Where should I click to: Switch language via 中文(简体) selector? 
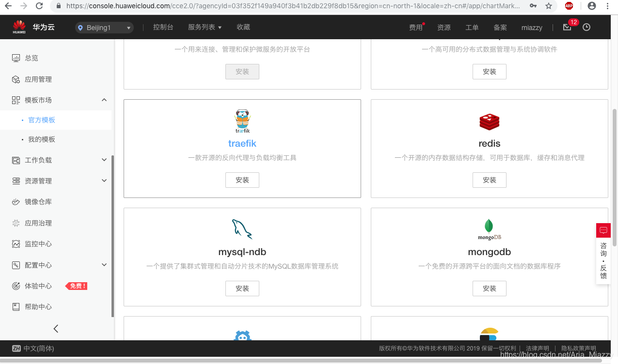click(33, 349)
